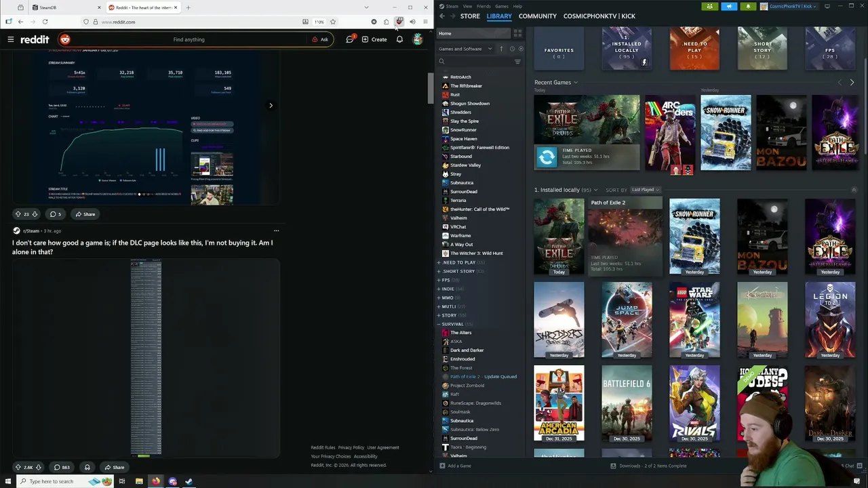Select Stardew Valley in Steam library
This screenshot has width=868, height=488.
[465, 165]
